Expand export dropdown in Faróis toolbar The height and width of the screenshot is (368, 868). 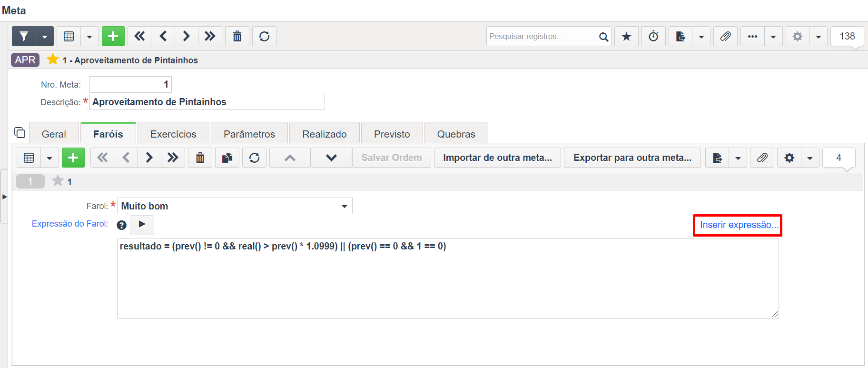[738, 158]
